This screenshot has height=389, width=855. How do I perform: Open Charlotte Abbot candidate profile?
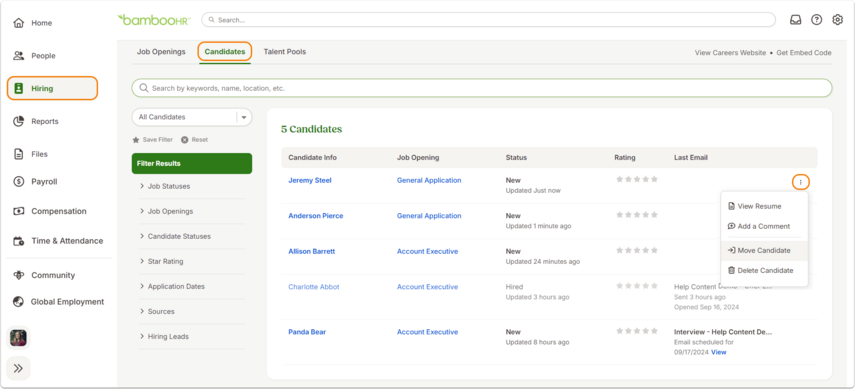pyautogui.click(x=314, y=287)
